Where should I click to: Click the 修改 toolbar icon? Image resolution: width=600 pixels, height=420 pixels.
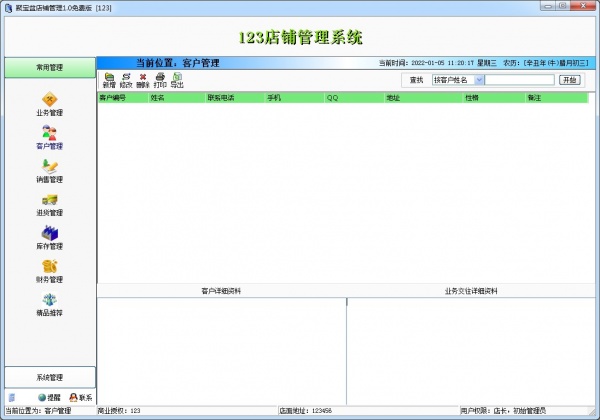[125, 80]
